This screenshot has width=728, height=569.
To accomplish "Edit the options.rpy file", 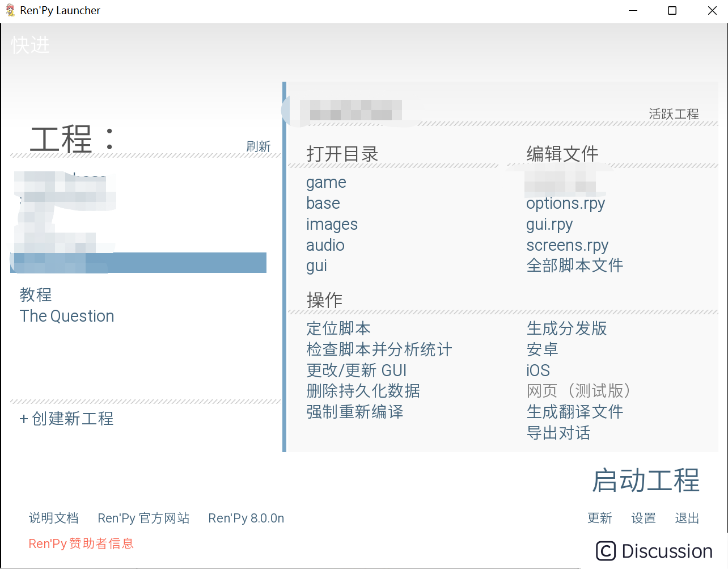I will 565,203.
